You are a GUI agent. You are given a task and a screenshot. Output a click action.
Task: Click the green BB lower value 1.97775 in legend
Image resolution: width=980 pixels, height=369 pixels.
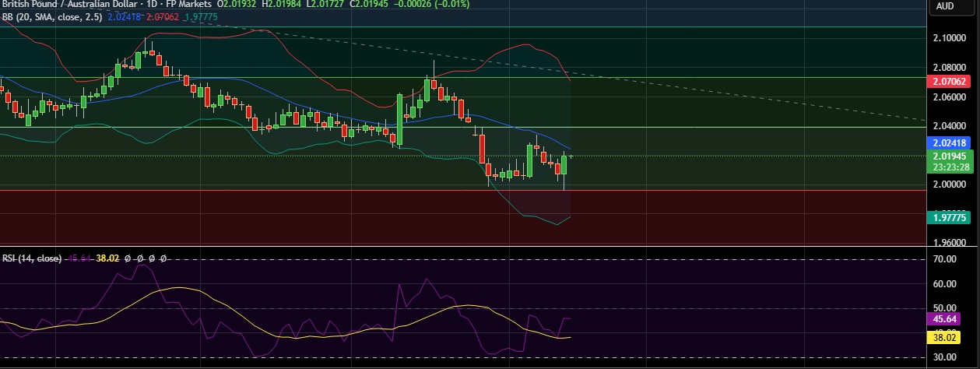201,16
